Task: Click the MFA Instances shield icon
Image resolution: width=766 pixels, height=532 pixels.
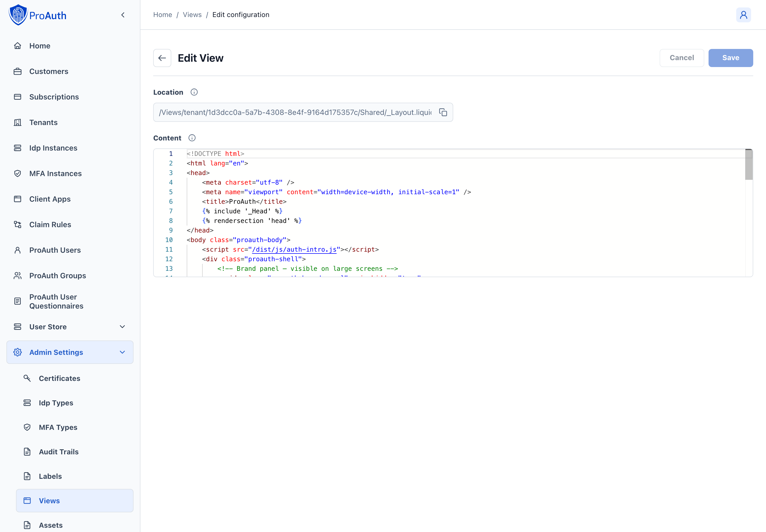Action: coord(18,173)
